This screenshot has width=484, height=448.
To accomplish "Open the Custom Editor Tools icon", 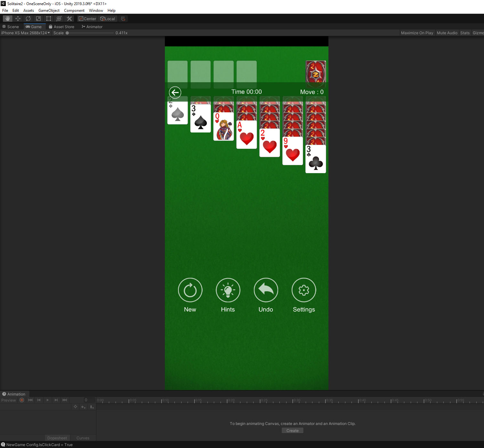I will click(69, 18).
